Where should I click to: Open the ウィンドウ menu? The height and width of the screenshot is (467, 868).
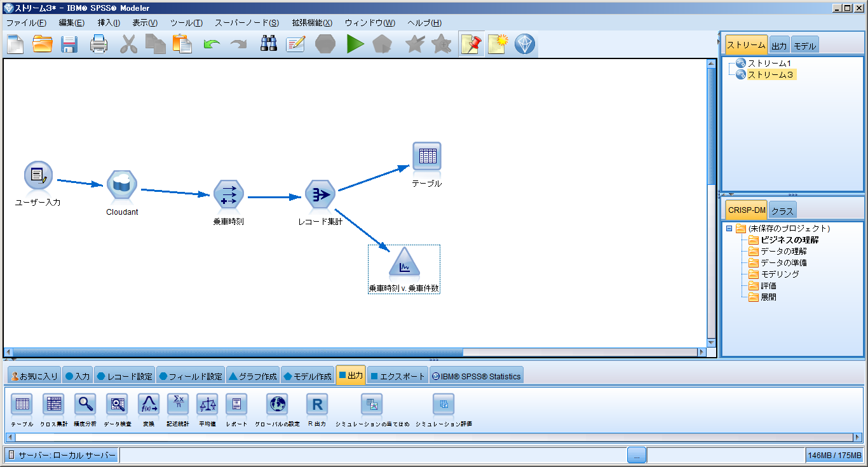click(x=370, y=23)
